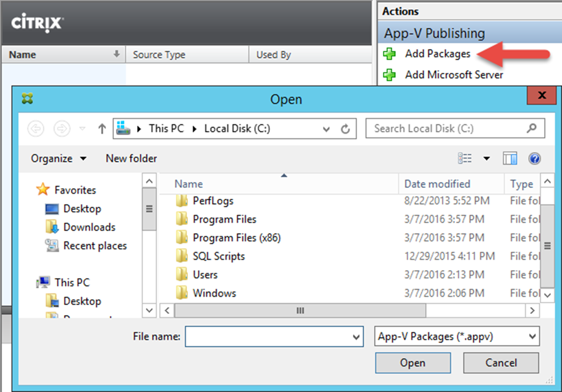Click SQL Scripts date 12/29/2015 4:11 PM
The height and width of the screenshot is (392, 562).
coord(450,256)
